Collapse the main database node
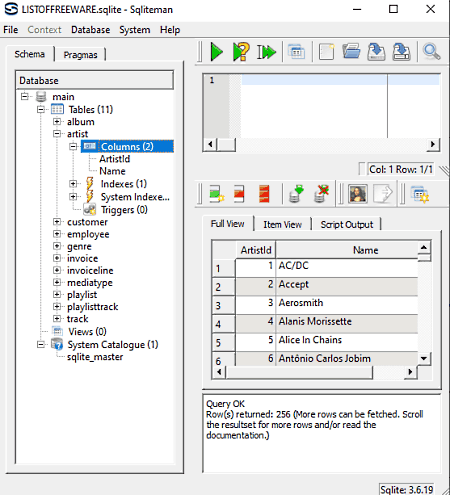Screen dimensions: 450x495 25,97
